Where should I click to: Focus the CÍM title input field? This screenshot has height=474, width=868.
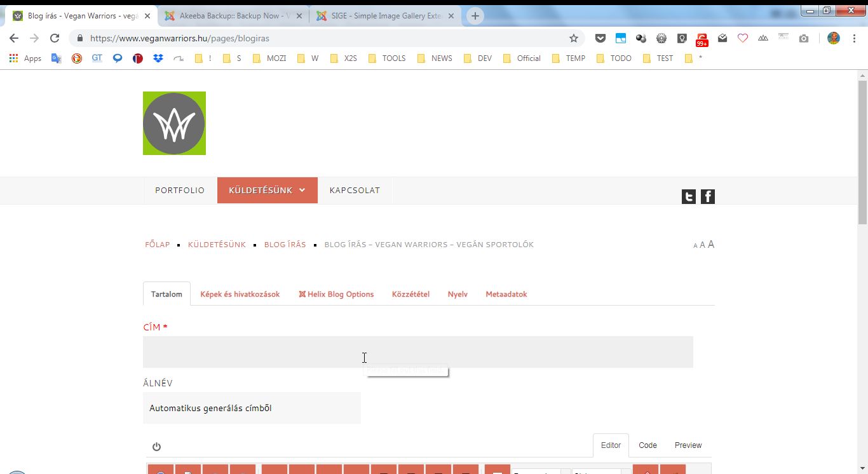417,352
